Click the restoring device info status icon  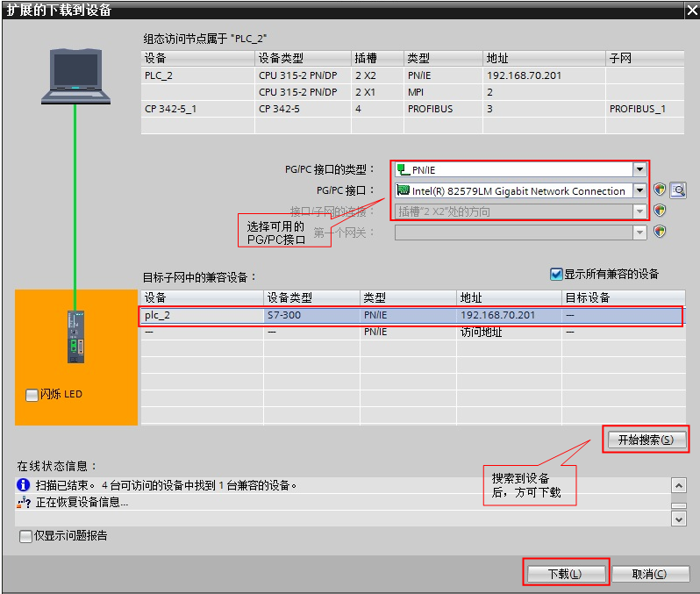[24, 503]
